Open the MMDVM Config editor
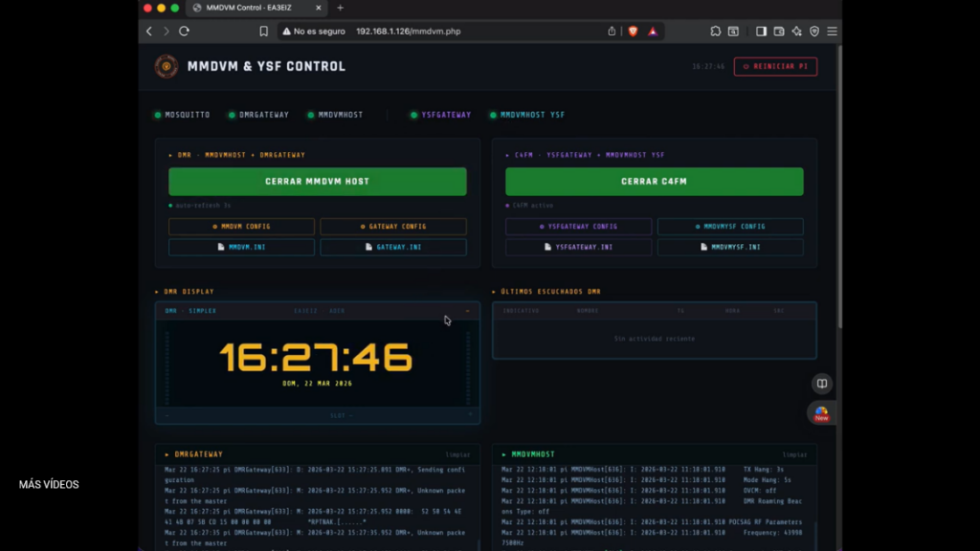Viewport: 980px width, 551px height. [x=241, y=227]
